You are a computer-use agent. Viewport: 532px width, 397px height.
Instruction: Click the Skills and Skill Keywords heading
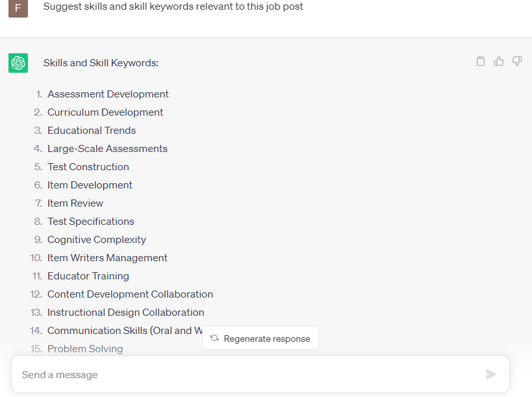click(101, 63)
